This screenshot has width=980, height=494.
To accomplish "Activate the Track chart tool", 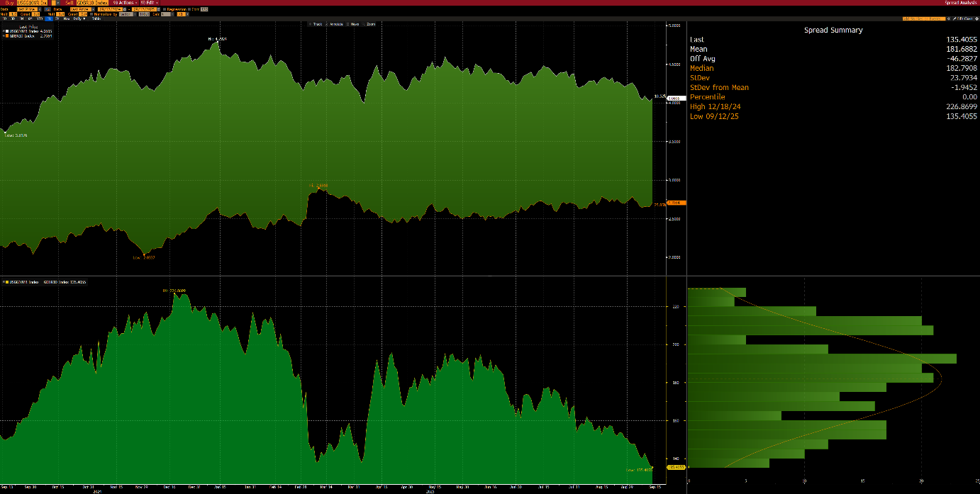I will 316,24.
